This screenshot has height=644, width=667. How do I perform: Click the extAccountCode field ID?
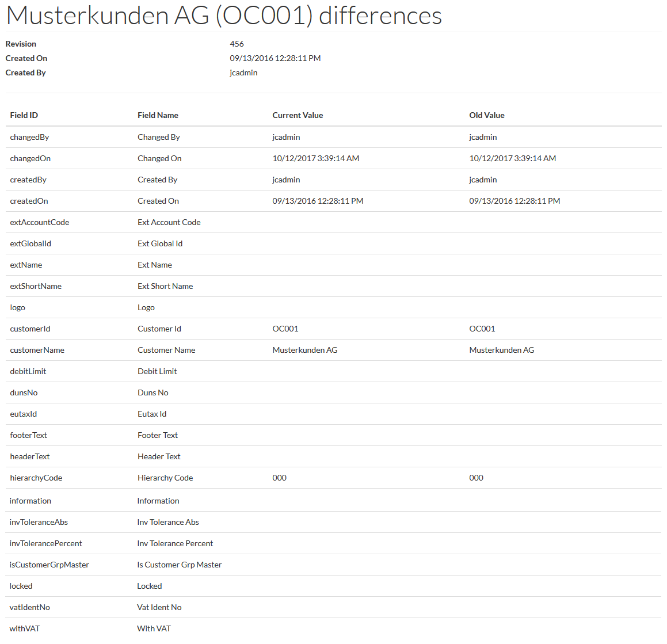[40, 222]
